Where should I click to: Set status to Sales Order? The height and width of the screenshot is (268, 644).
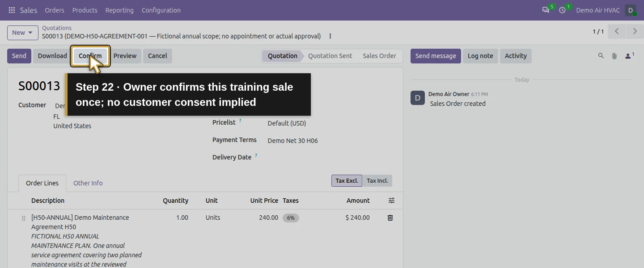point(379,56)
